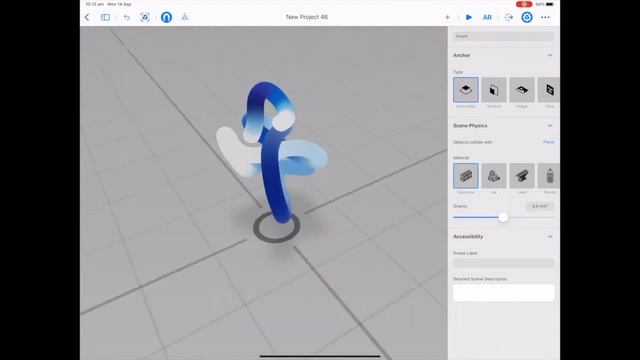This screenshot has height=360, width=640.
Task: Play the scene preview
Action: [469, 17]
